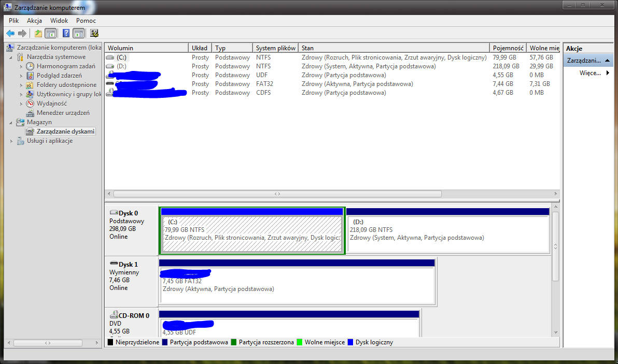The height and width of the screenshot is (364, 618).
Task: Expand the Harmonogram zadań node
Action: click(x=21, y=66)
